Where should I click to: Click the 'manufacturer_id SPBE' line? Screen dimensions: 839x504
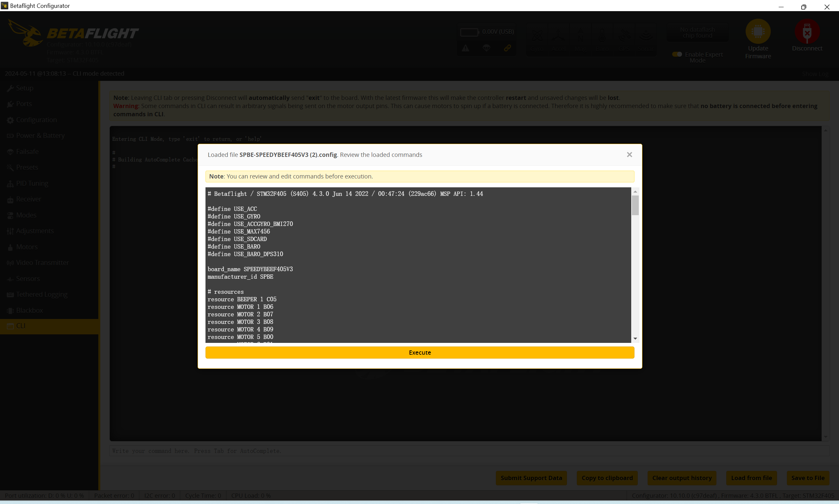click(240, 277)
